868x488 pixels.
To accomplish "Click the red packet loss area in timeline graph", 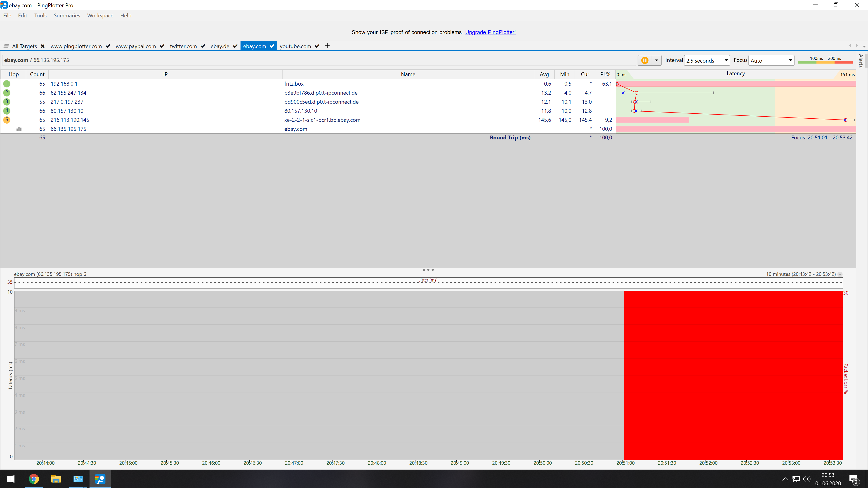I will pos(733,375).
